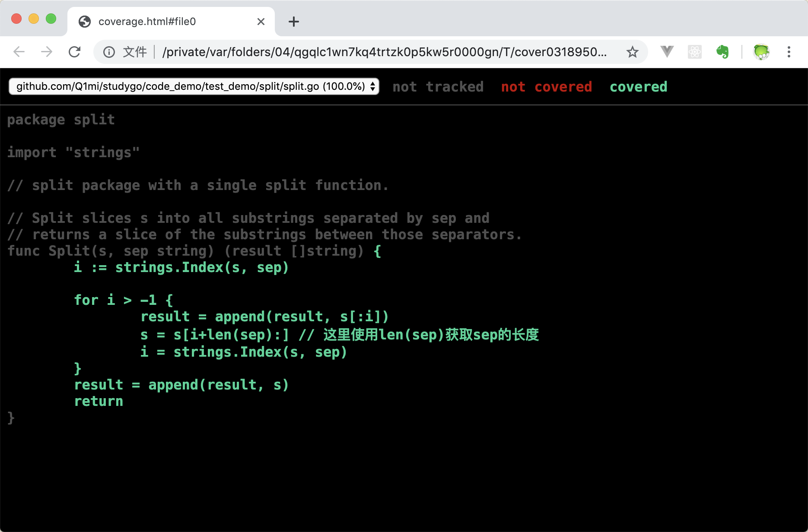
Task: Bookmark this page with the star
Action: pyautogui.click(x=632, y=52)
